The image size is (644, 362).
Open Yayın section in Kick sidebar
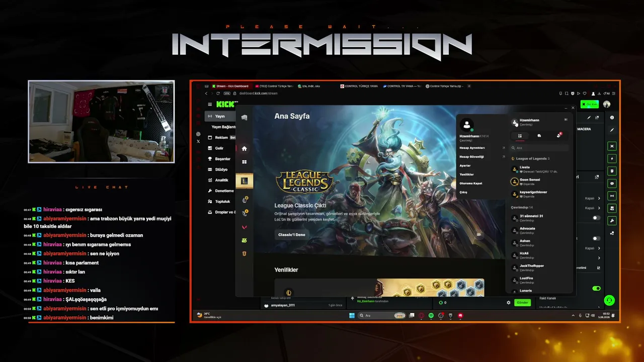click(221, 116)
